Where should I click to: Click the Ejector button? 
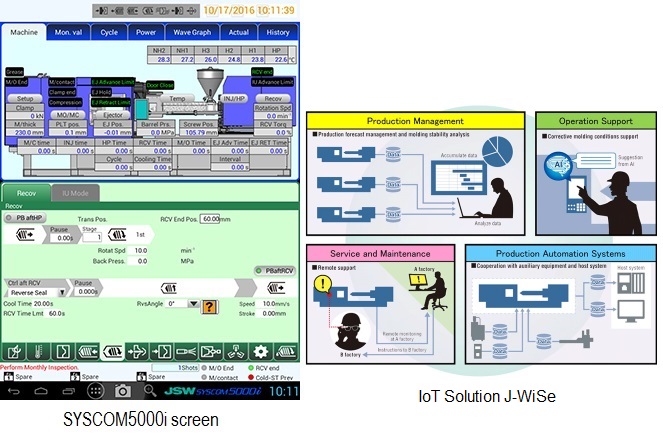[x=113, y=115]
